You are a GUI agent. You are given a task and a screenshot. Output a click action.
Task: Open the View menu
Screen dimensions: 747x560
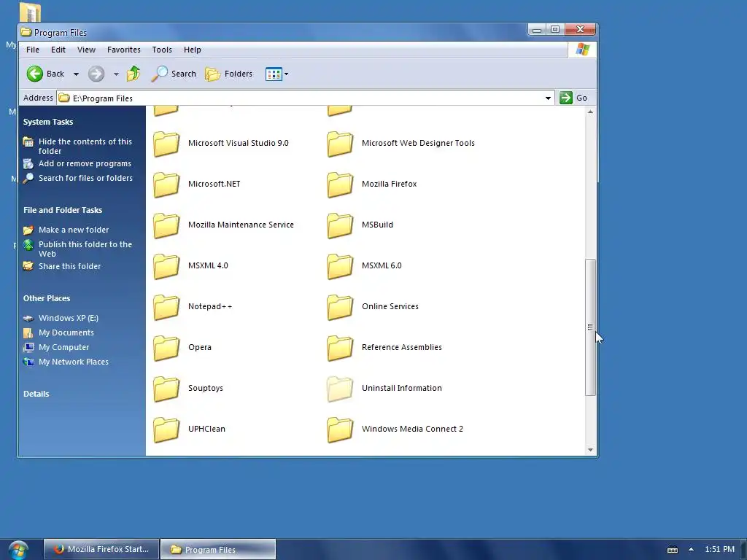86,50
